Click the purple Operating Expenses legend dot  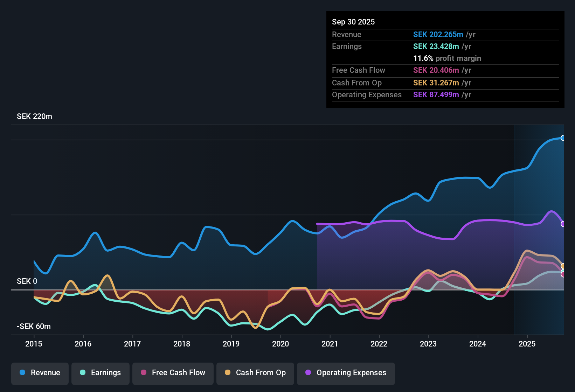(307, 373)
